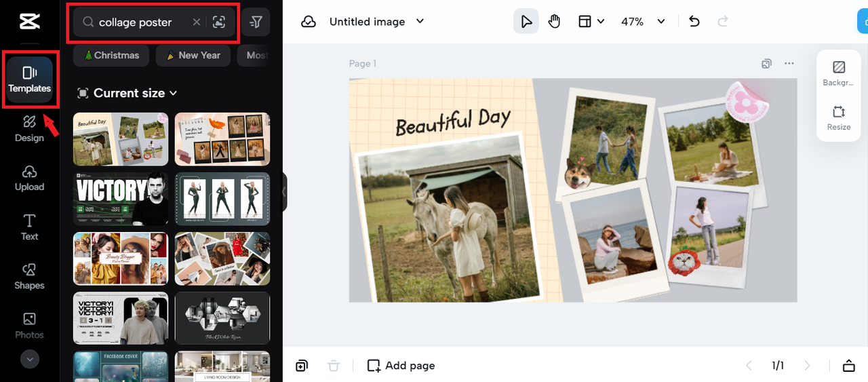The image size is (868, 382).
Task: Expand more sidebar tools with down chevron
Action: coord(29,358)
